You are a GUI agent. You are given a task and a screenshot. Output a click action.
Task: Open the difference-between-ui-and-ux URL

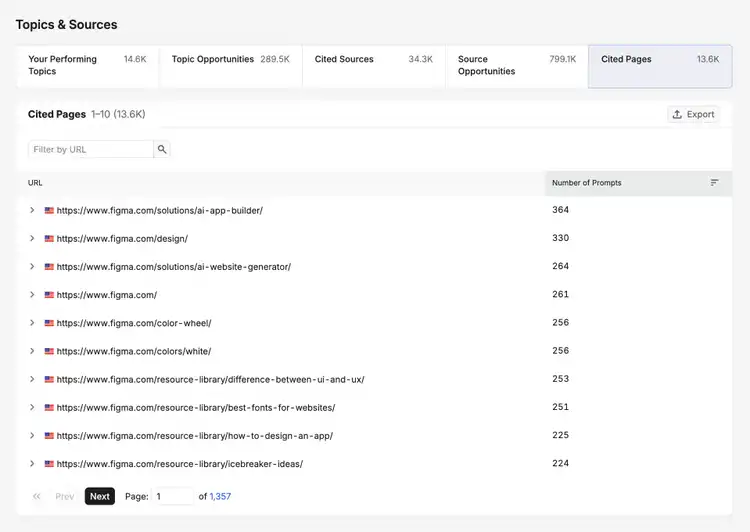(210, 379)
